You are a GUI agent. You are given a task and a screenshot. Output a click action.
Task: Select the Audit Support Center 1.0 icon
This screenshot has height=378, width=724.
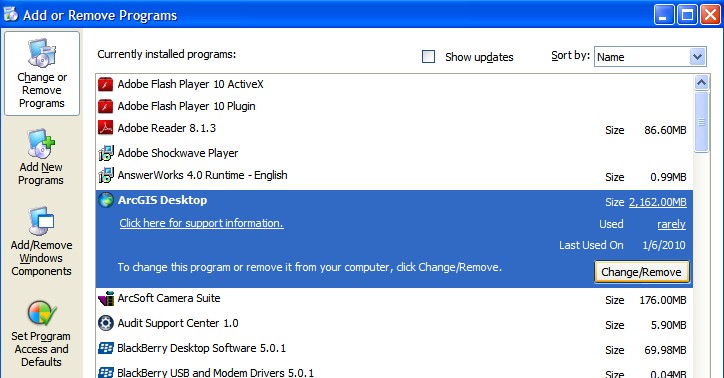[x=106, y=323]
